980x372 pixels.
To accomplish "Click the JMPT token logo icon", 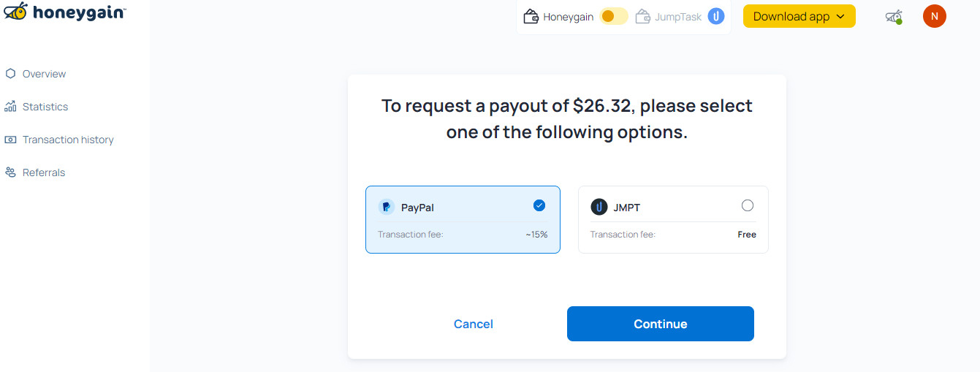I will [x=599, y=208].
